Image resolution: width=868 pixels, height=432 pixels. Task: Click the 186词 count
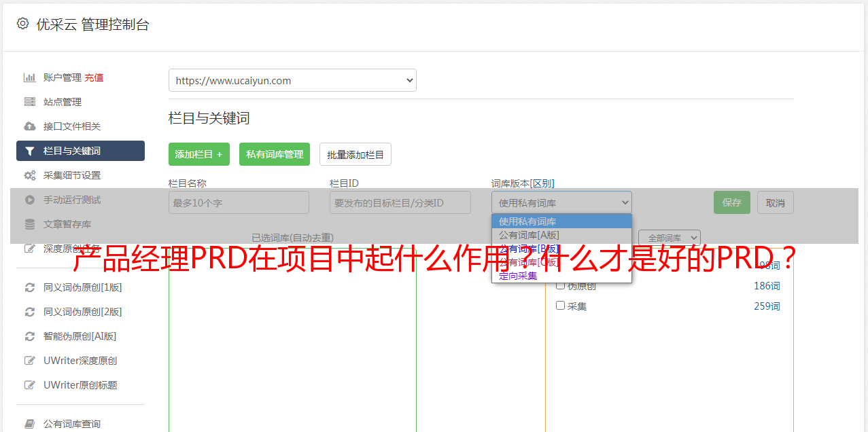[x=767, y=286]
